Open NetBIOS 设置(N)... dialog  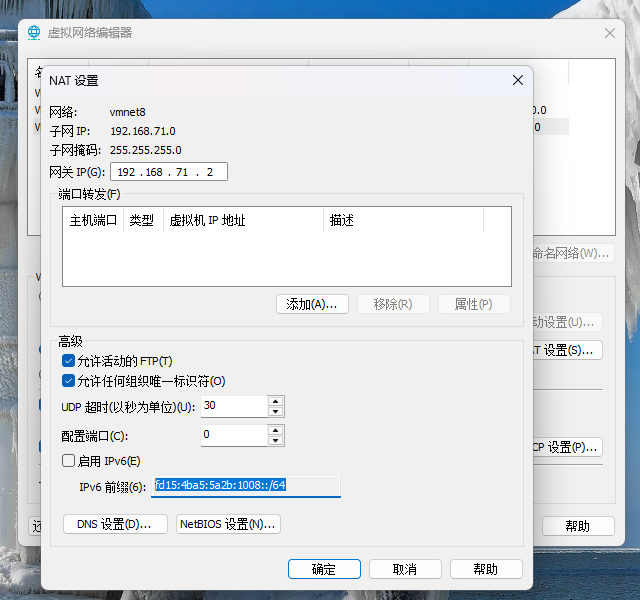click(228, 524)
